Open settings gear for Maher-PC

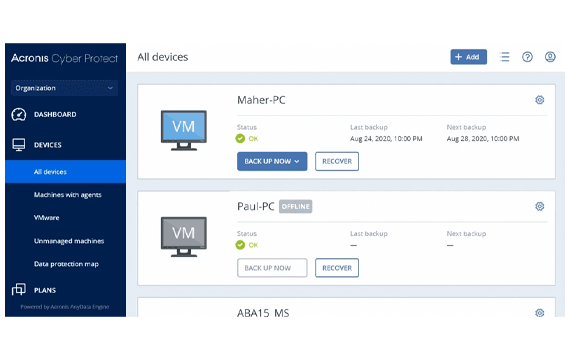point(539,100)
